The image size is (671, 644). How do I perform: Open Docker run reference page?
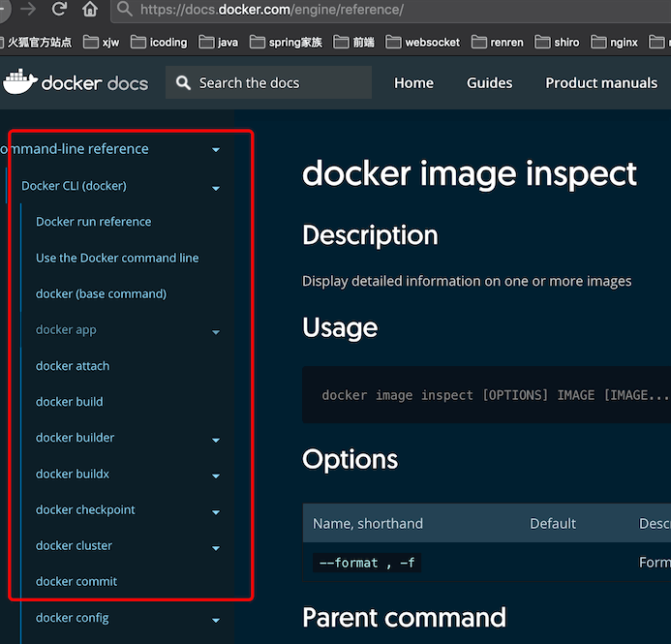(x=93, y=222)
